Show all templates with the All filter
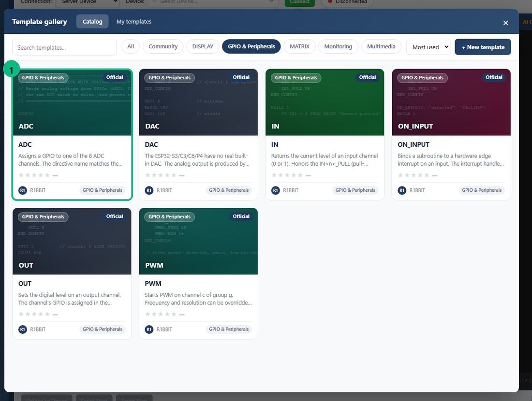The height and width of the screenshot is (401, 532). click(131, 46)
